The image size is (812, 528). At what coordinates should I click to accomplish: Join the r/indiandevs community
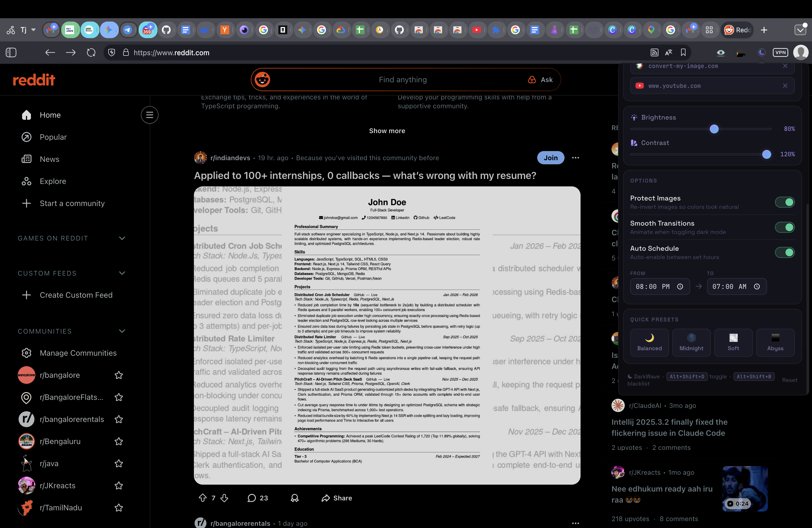click(x=550, y=158)
